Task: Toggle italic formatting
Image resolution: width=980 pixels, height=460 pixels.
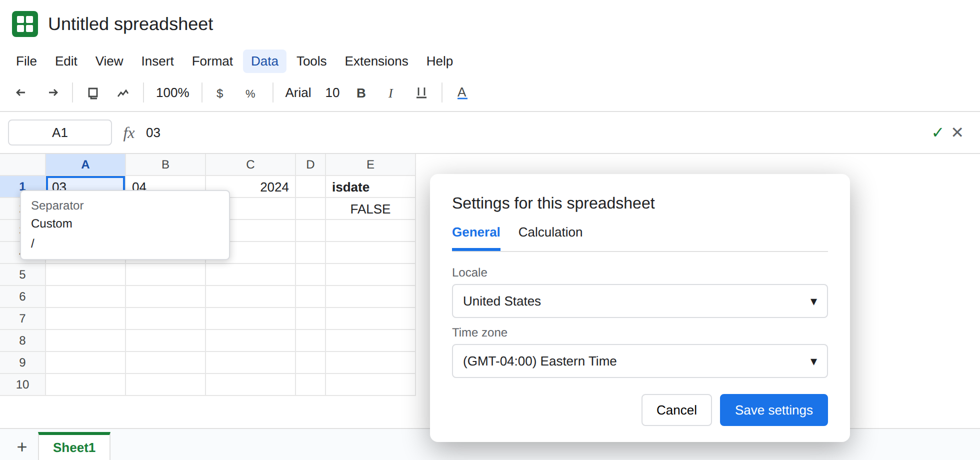Action: pos(390,93)
